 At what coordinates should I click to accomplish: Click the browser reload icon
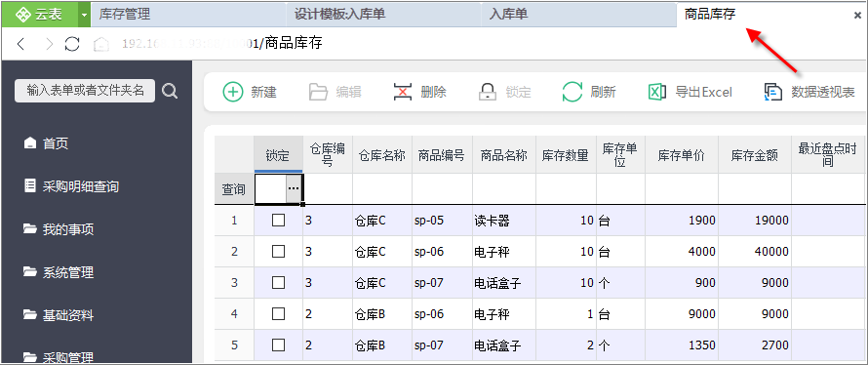coord(72,44)
